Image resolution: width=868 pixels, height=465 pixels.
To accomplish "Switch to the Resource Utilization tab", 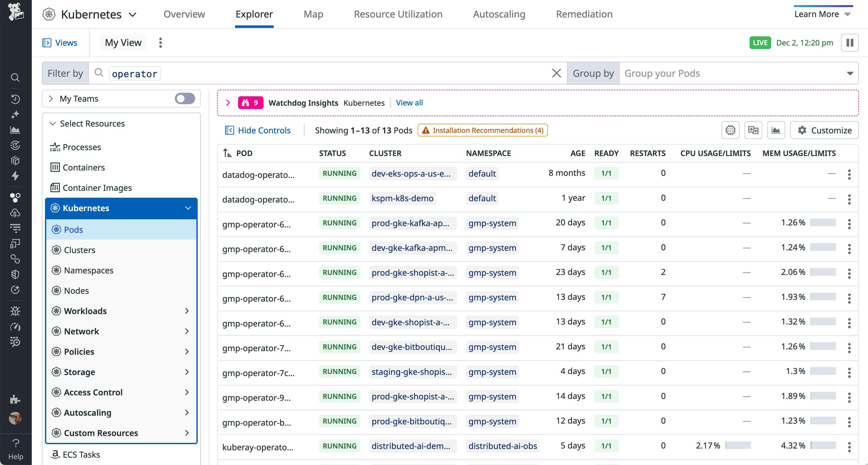I will click(x=398, y=14).
